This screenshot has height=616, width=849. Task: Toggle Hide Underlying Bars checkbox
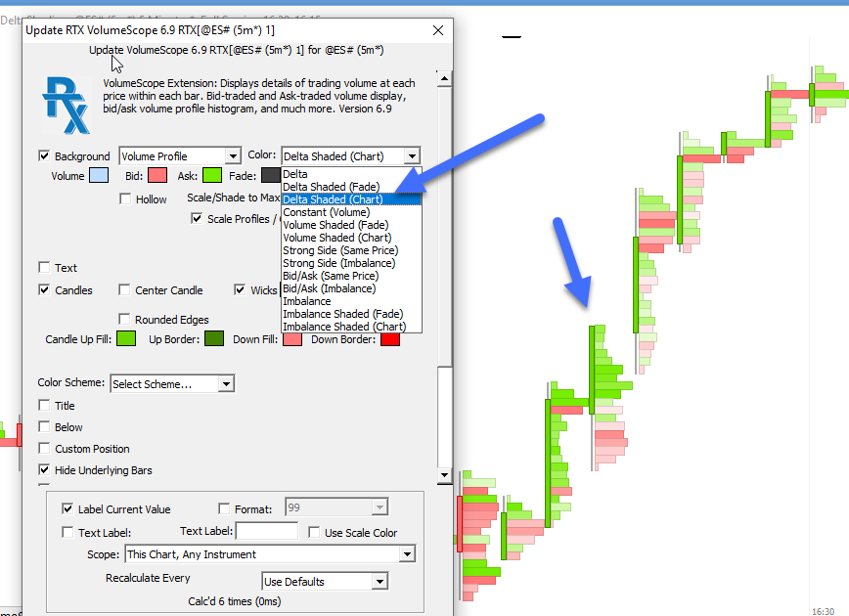click(44, 469)
